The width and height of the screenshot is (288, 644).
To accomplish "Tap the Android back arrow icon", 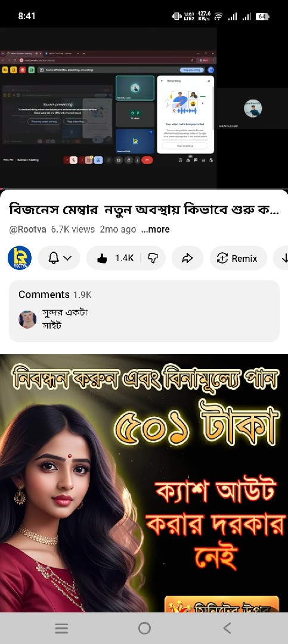I will coord(227,628).
